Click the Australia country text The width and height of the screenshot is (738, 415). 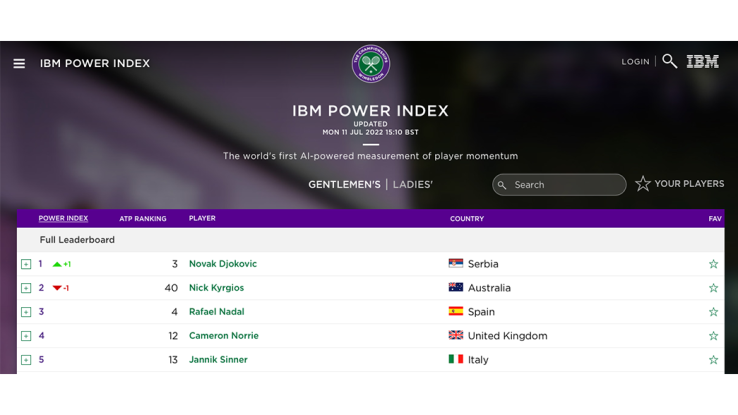(x=489, y=287)
